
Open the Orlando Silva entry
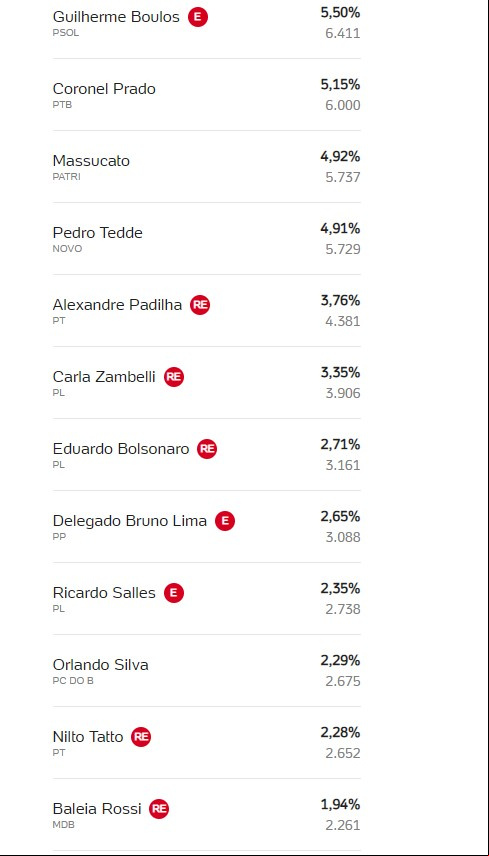pos(100,665)
